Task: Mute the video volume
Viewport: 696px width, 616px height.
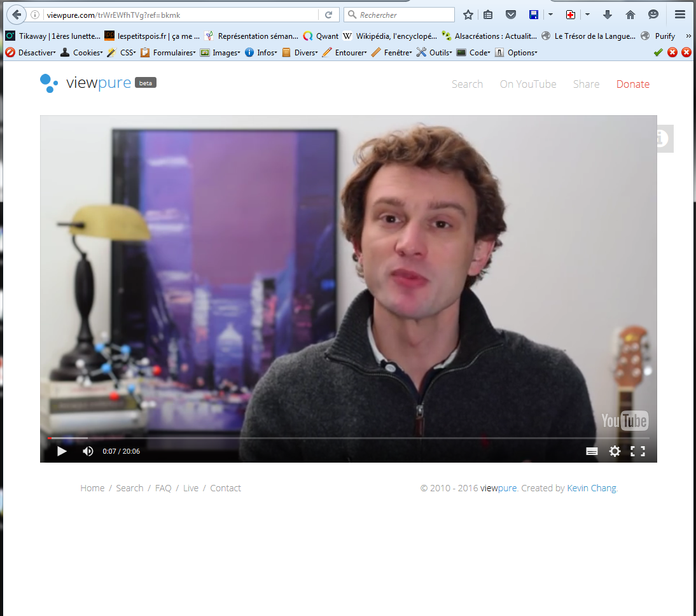Action: pos(88,451)
